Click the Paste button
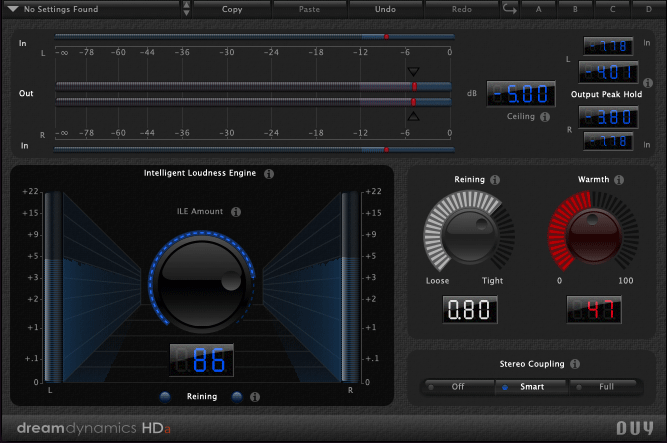Image resolution: width=667 pixels, height=443 pixels. (x=309, y=9)
